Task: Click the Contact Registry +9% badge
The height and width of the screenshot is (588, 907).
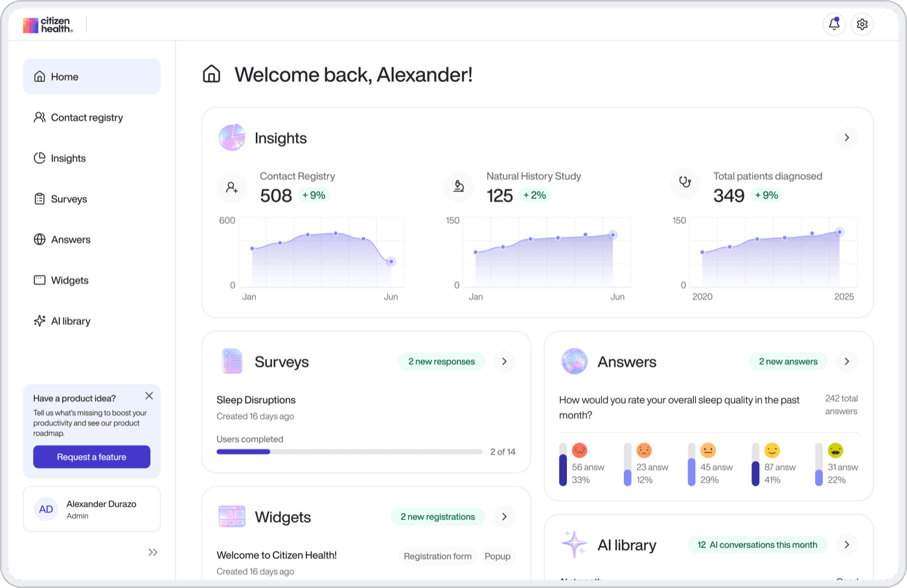Action: pos(314,195)
